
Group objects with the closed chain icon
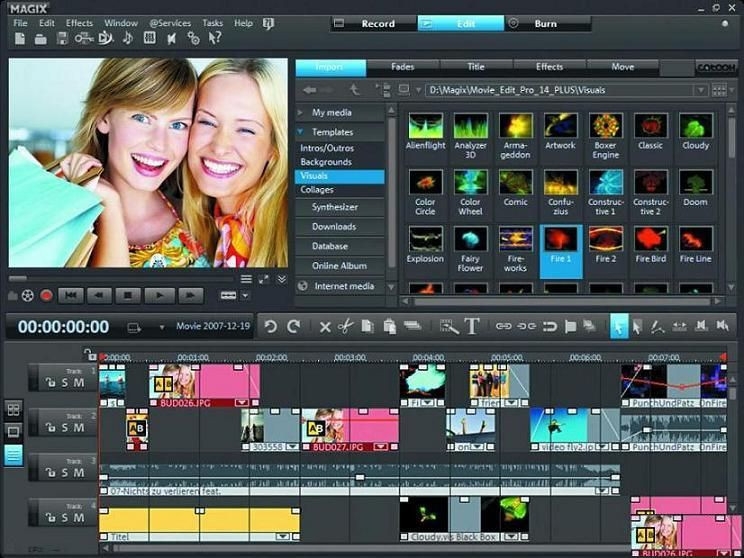click(x=503, y=326)
